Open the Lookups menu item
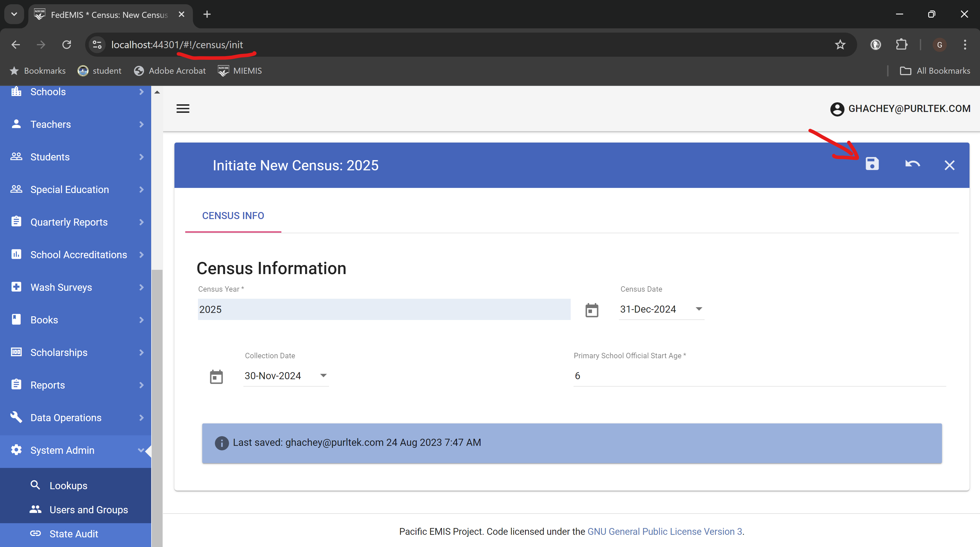This screenshot has width=980, height=547. [68, 486]
